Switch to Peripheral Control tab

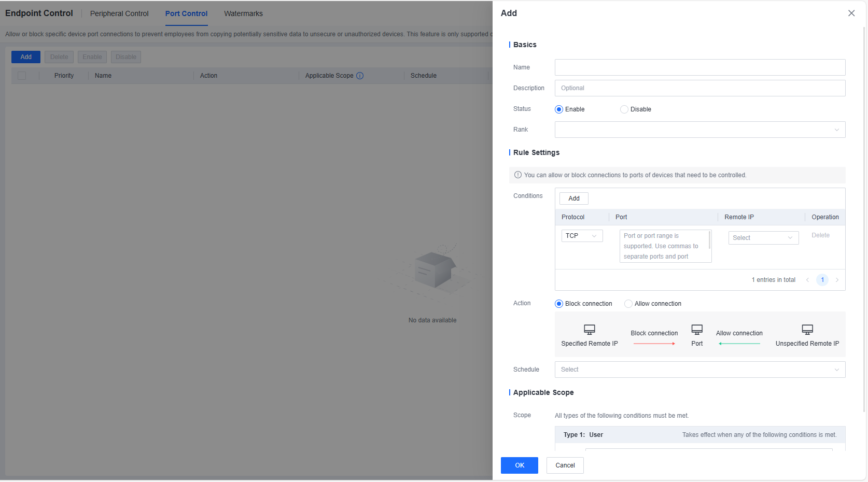point(119,13)
